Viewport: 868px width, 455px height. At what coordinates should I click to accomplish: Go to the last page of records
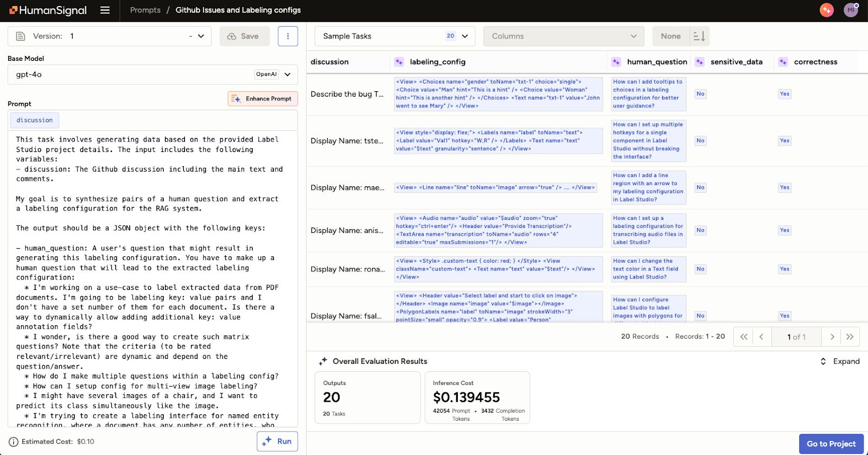coord(850,337)
